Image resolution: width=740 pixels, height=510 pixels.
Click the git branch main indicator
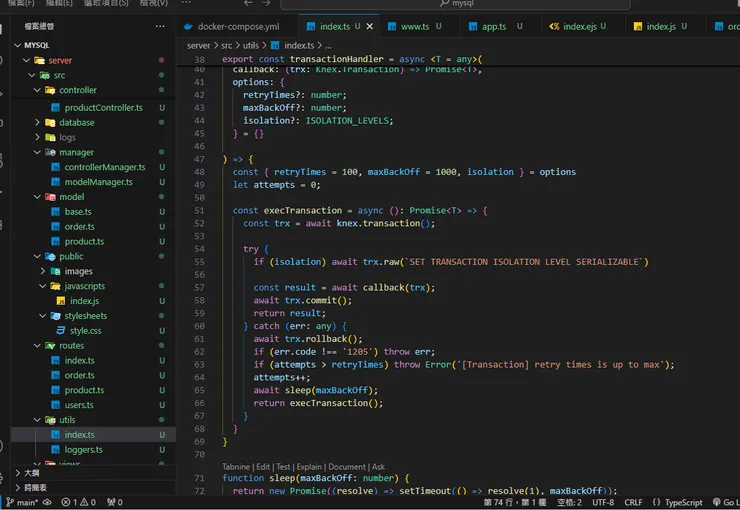click(x=24, y=502)
